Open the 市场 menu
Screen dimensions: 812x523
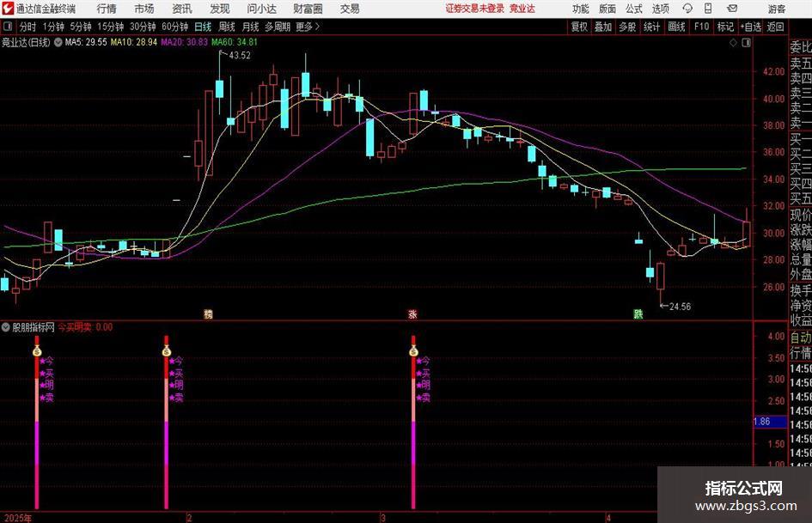pos(144,9)
